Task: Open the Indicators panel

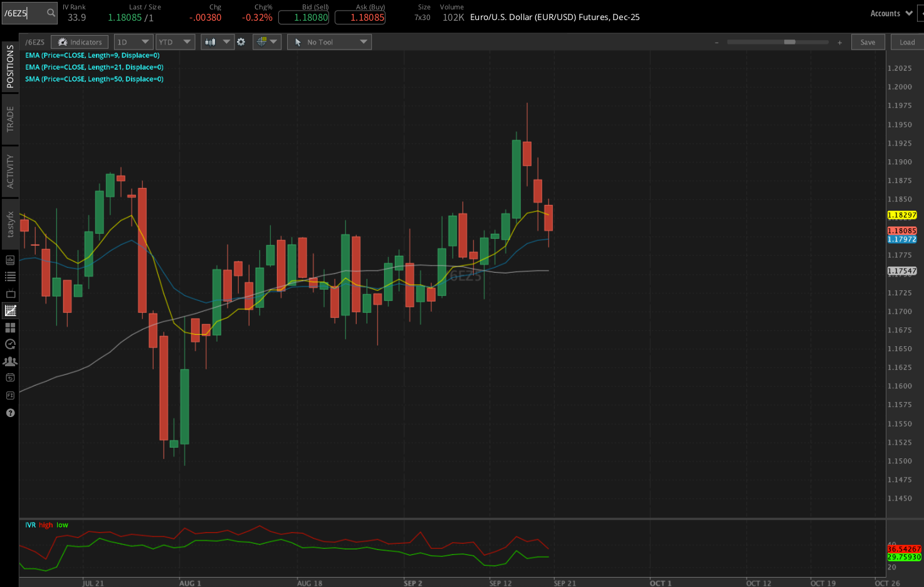Action: (80, 42)
